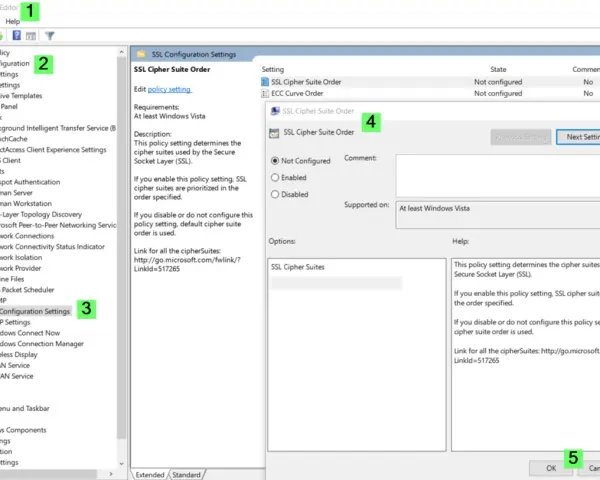Select Background Intelligent Transfer Service tree item

58,128
